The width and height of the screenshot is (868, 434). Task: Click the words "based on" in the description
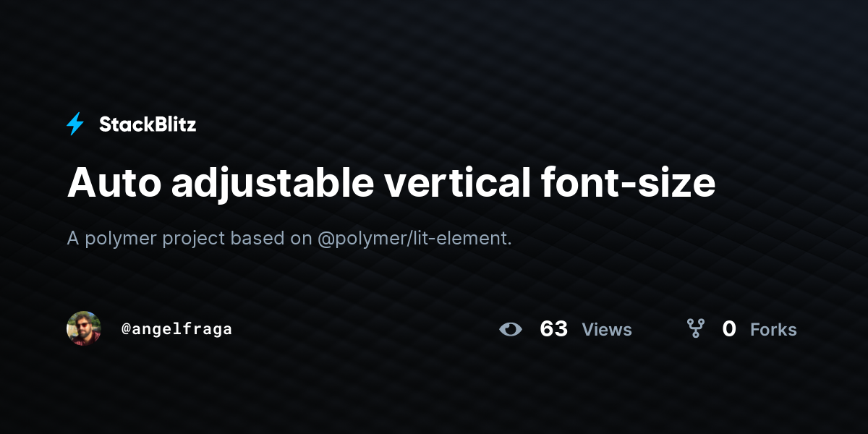(271, 238)
